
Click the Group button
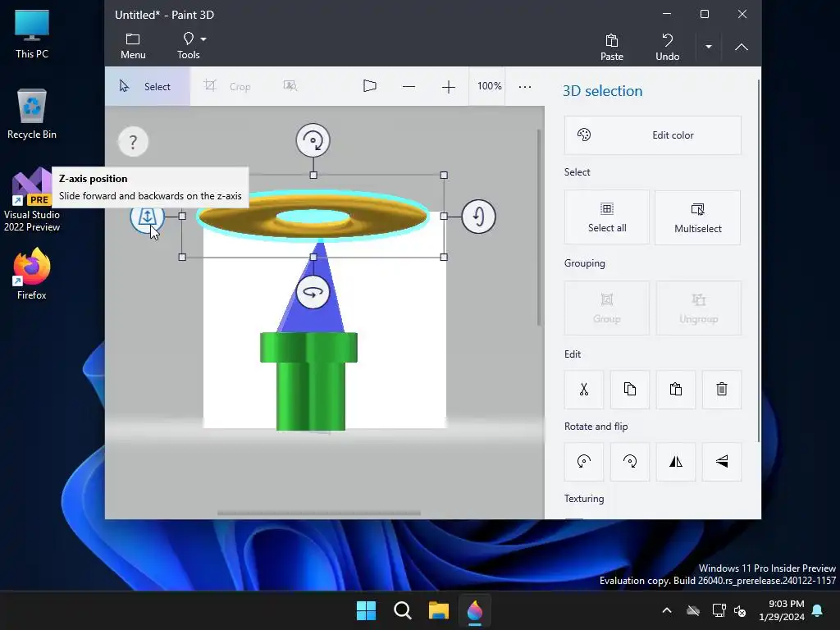pyautogui.click(x=606, y=308)
